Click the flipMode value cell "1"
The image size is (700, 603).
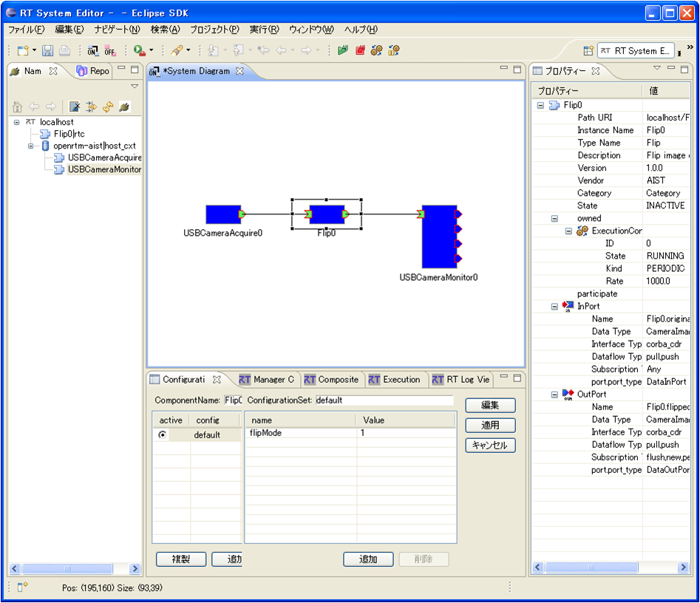coord(407,433)
